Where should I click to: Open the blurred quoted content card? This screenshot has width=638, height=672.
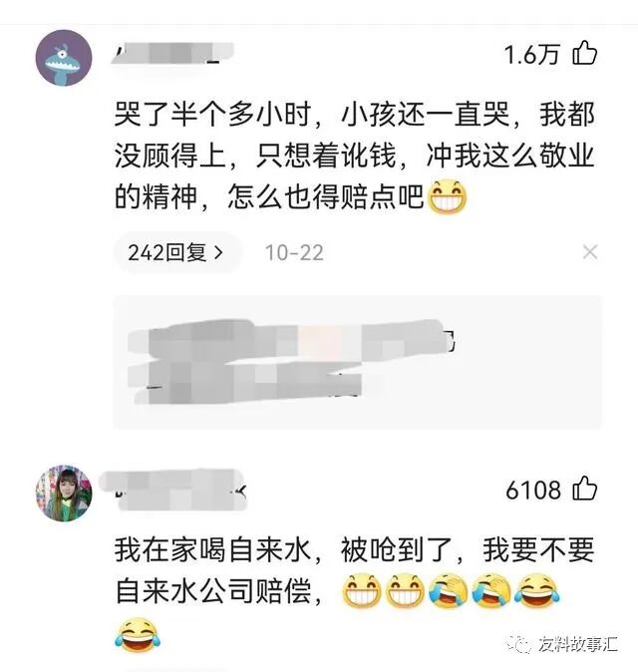357,362
